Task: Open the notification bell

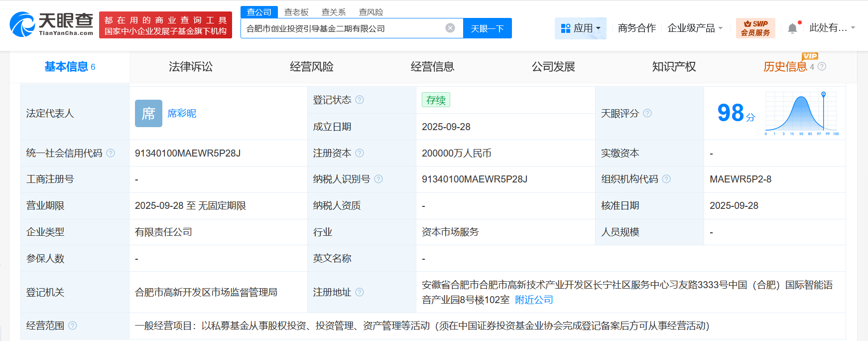Action: click(792, 28)
